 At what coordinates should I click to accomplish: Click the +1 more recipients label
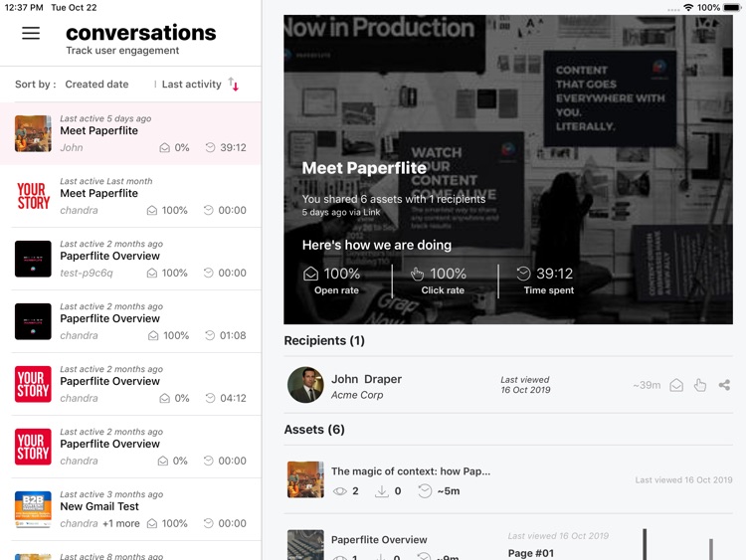tap(121, 523)
